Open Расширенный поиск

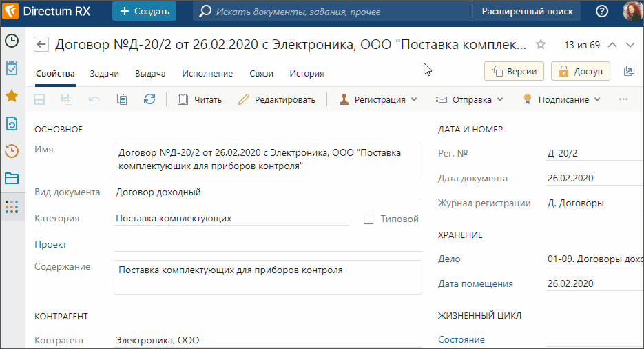click(x=528, y=12)
